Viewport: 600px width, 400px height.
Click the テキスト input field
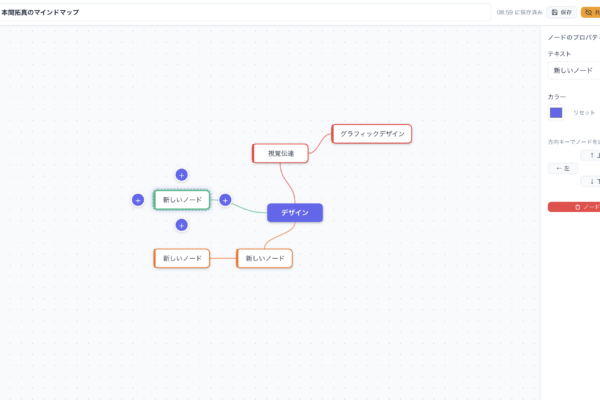(574, 71)
